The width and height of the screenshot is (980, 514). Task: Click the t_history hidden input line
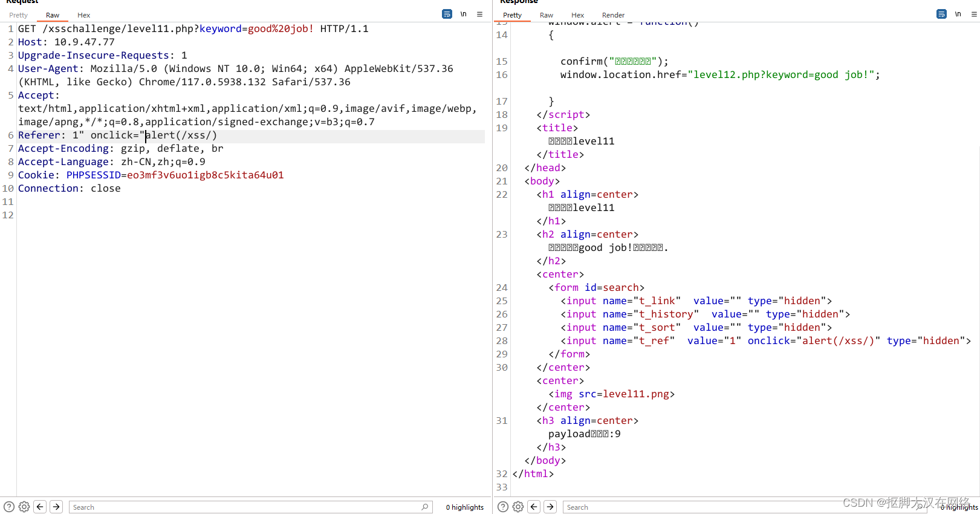pos(706,314)
